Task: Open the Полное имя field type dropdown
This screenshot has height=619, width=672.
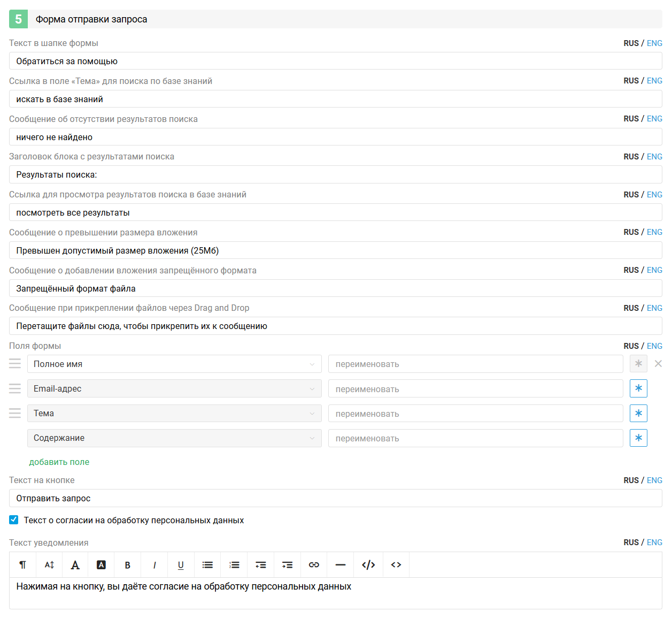Action: pos(174,364)
